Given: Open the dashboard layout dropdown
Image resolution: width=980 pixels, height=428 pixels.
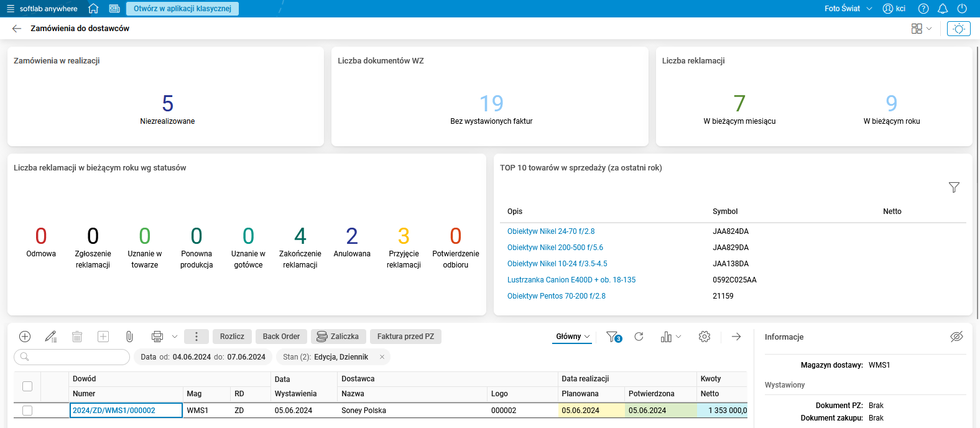Looking at the screenshot, I should coord(922,29).
